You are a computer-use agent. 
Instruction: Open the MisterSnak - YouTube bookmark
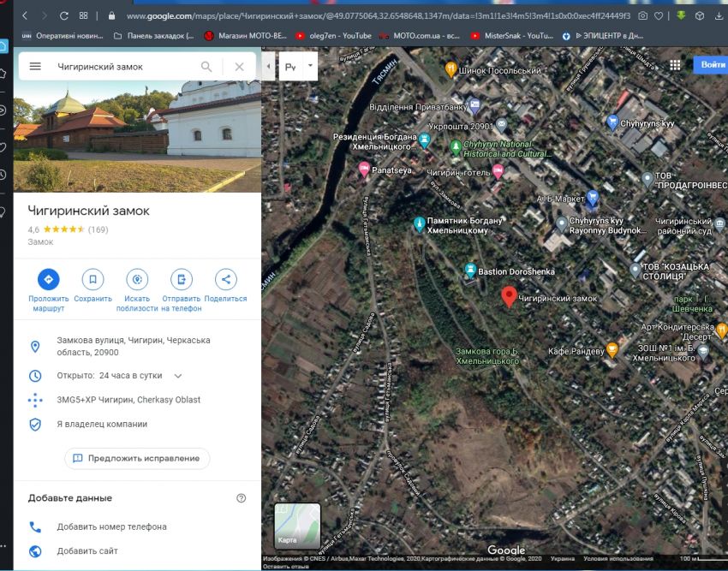[x=512, y=36]
